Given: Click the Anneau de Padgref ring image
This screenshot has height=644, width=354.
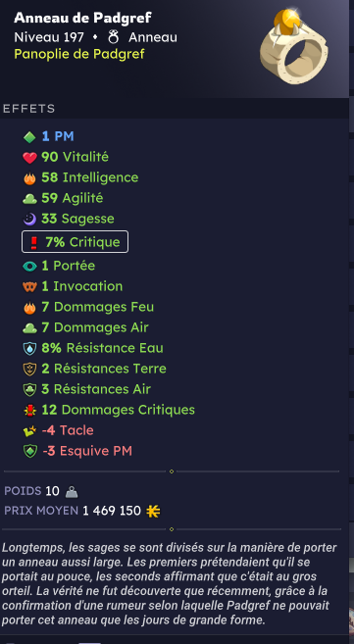Looking at the screenshot, I should [x=294, y=46].
